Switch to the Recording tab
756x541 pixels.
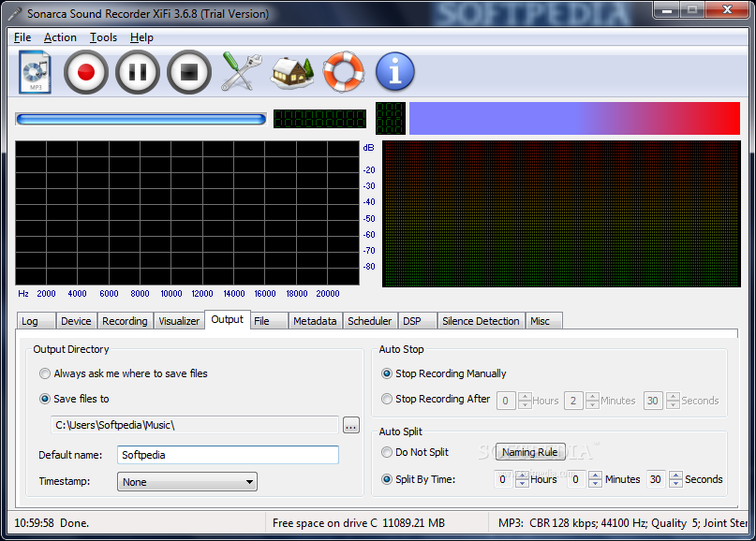[x=125, y=321]
